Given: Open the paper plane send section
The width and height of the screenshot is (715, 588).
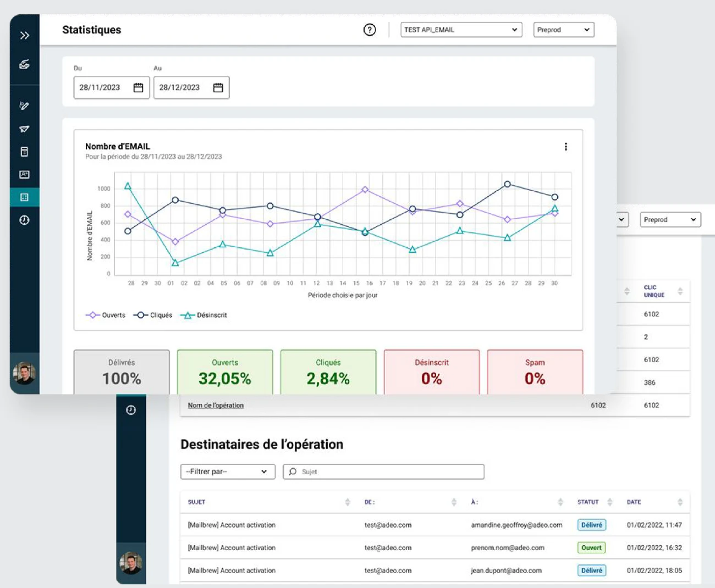Looking at the screenshot, I should point(24,129).
